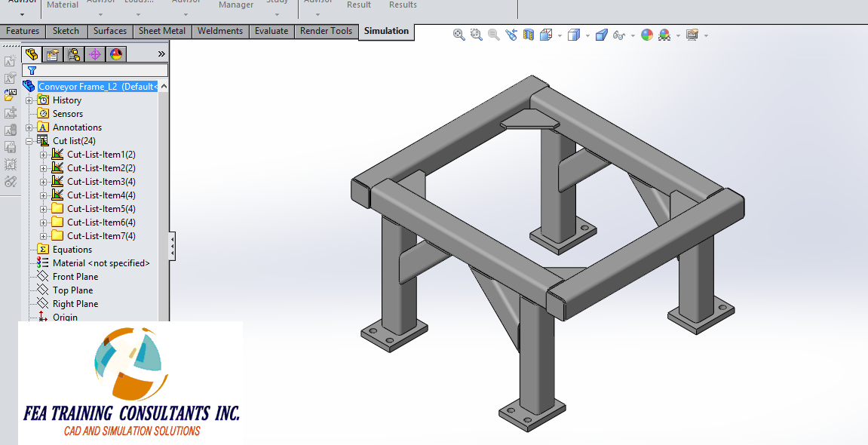This screenshot has height=445, width=868.
Task: Expand Cut-List-Item6(4) folder
Action: (x=43, y=222)
